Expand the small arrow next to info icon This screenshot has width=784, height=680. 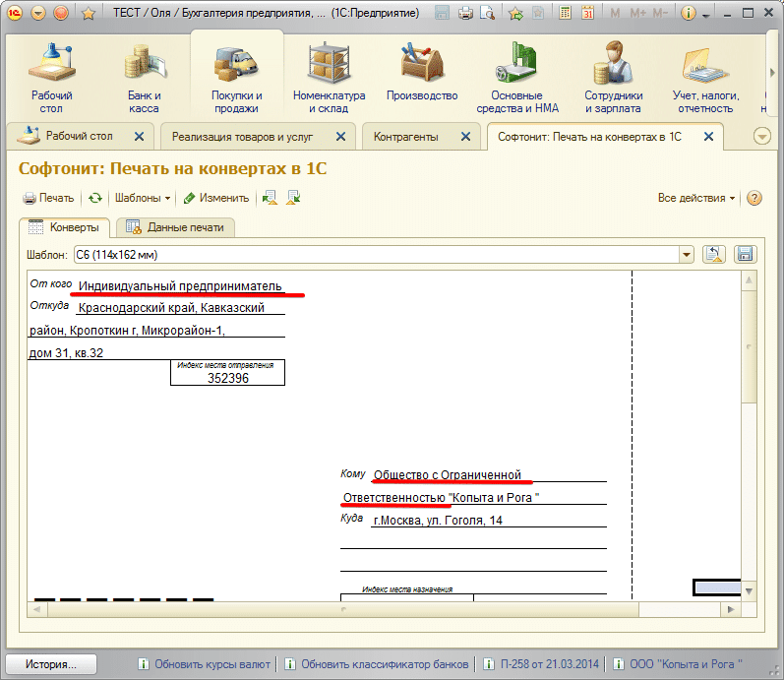tap(705, 16)
